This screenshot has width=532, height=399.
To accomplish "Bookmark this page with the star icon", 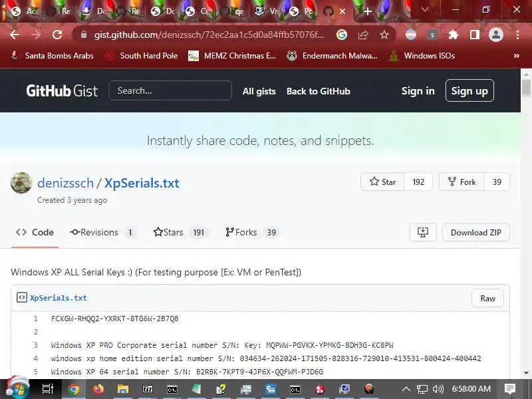I will click(x=384, y=35).
